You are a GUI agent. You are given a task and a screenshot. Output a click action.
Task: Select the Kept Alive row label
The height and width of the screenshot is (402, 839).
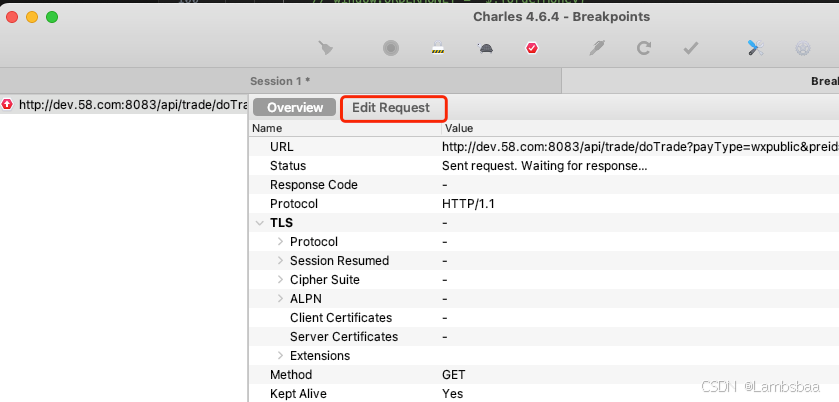coord(298,394)
